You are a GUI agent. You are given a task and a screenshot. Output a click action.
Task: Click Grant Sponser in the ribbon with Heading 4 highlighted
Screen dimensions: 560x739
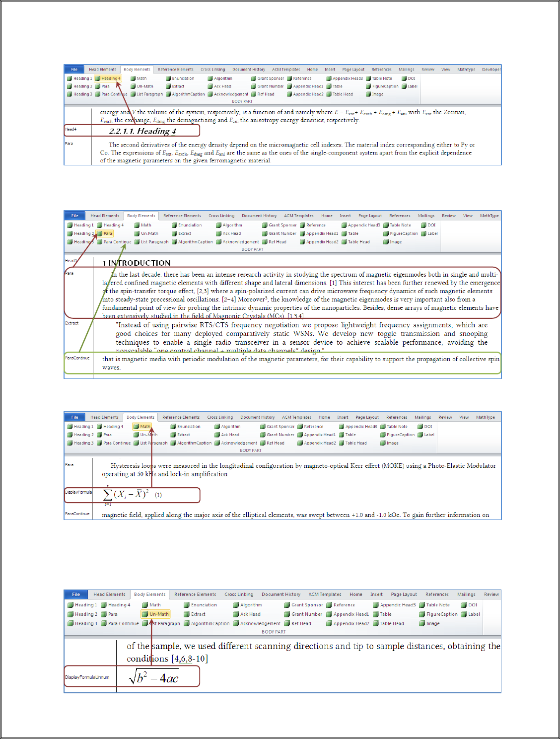[268, 78]
